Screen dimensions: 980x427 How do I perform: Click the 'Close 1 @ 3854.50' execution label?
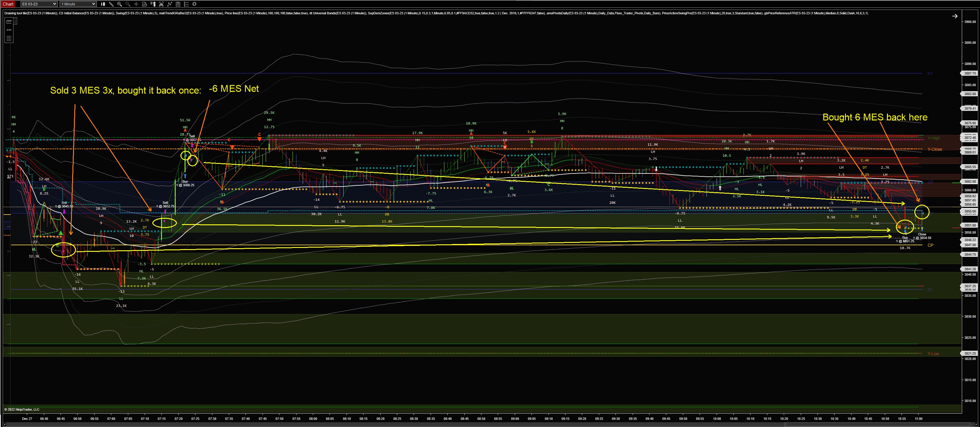point(922,236)
